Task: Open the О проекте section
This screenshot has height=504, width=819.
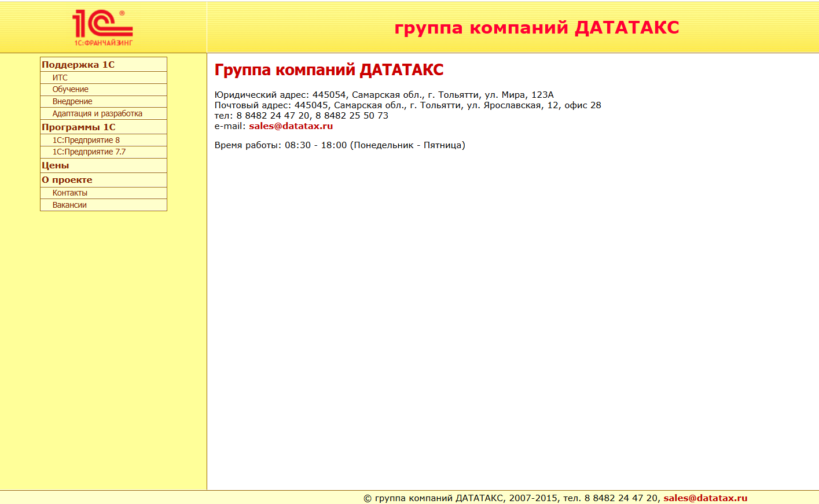Action: (x=67, y=180)
